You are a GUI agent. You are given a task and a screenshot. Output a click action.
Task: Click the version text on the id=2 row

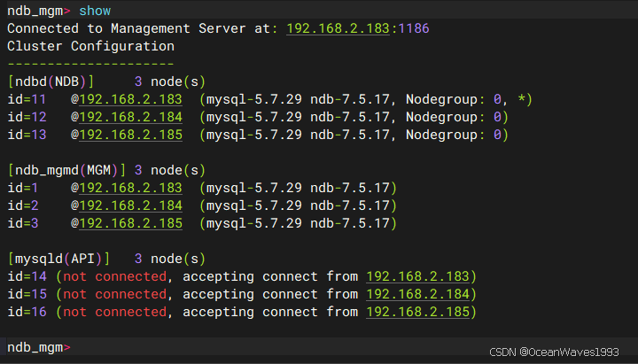(298, 205)
